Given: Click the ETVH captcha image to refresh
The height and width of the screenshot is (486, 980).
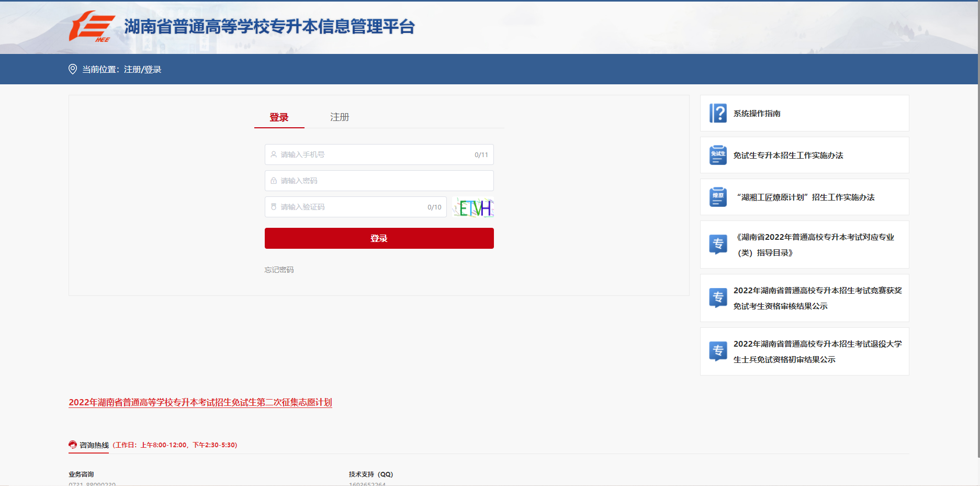Looking at the screenshot, I should (x=472, y=207).
